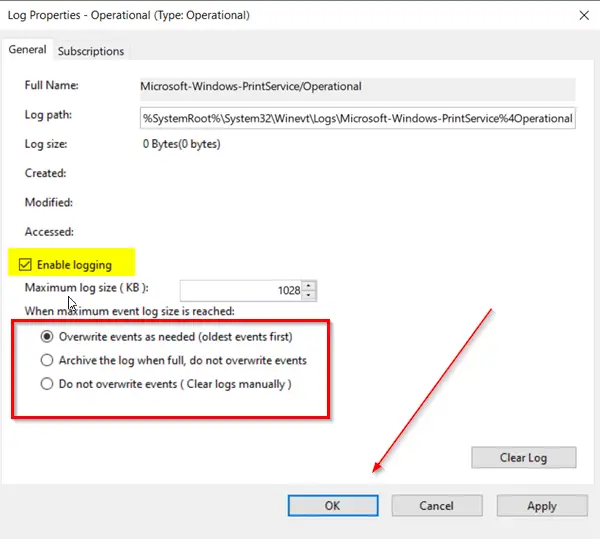Click into the Log path field
The image size is (600, 539).
357,118
